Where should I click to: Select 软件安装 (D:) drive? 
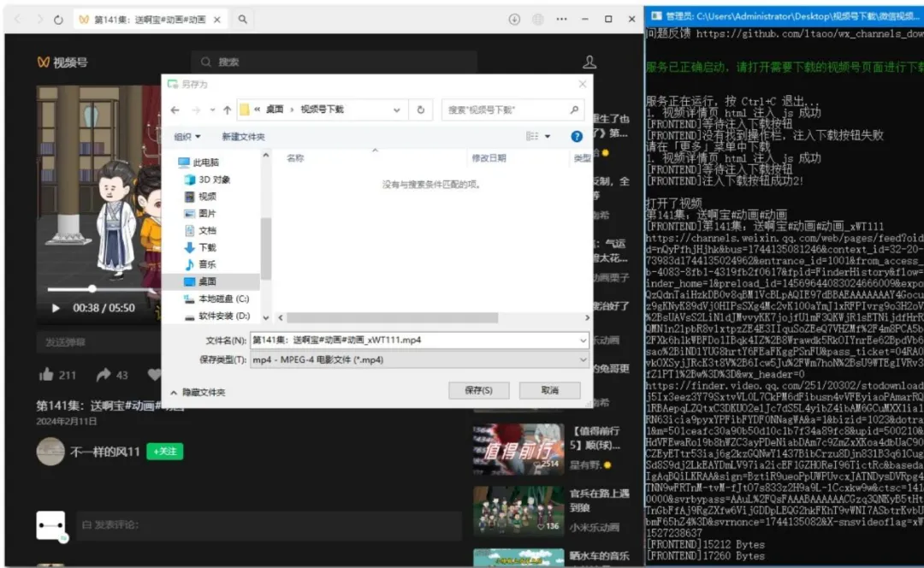coord(216,316)
